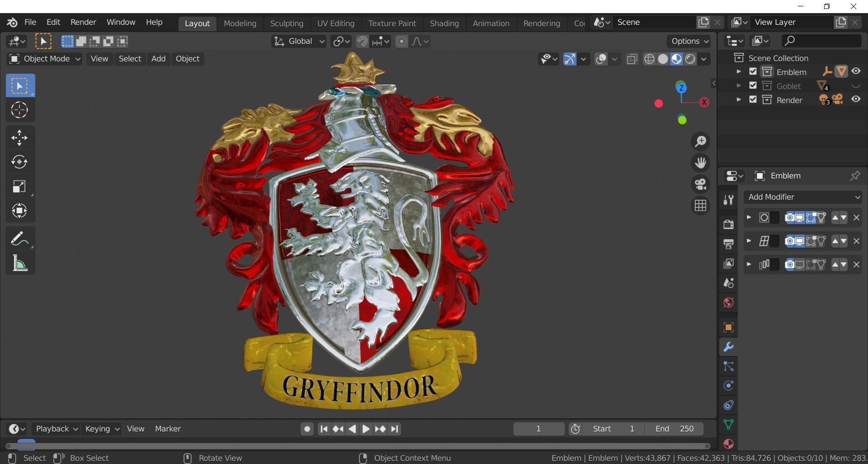This screenshot has width=868, height=464.
Task: Open the Render properties tab
Action: tap(728, 224)
